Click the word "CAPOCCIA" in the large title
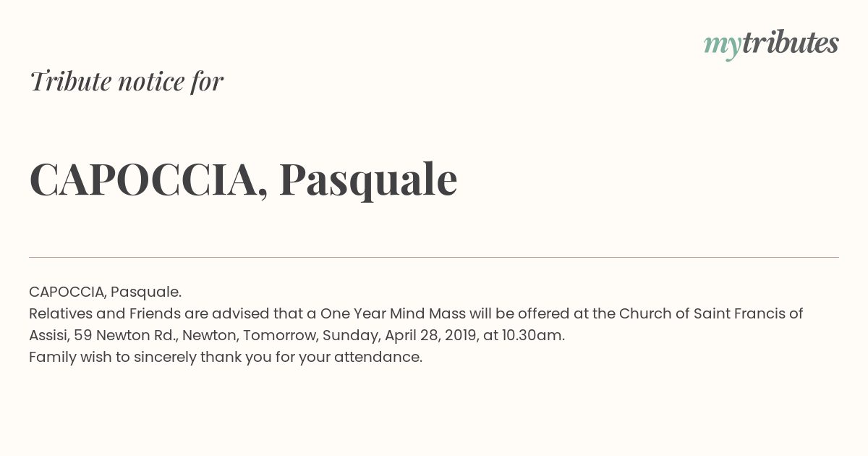The width and height of the screenshot is (868, 456). click(143, 180)
